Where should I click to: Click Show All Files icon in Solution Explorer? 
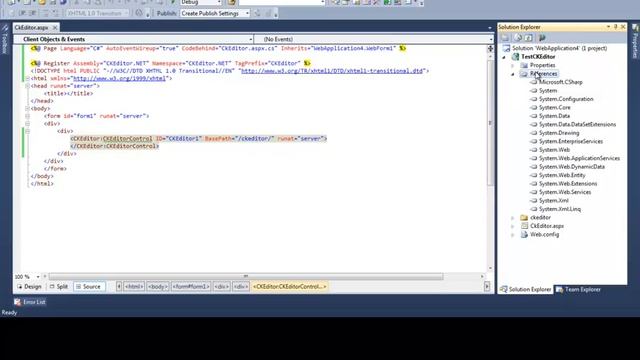[x=518, y=38]
